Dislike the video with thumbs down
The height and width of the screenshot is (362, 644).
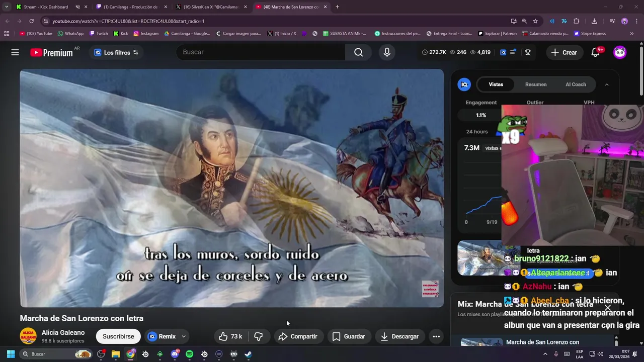point(259,336)
